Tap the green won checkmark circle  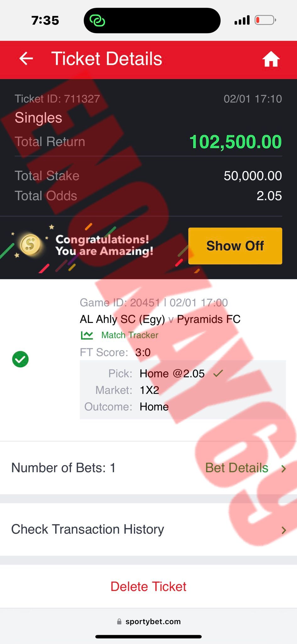20,359
